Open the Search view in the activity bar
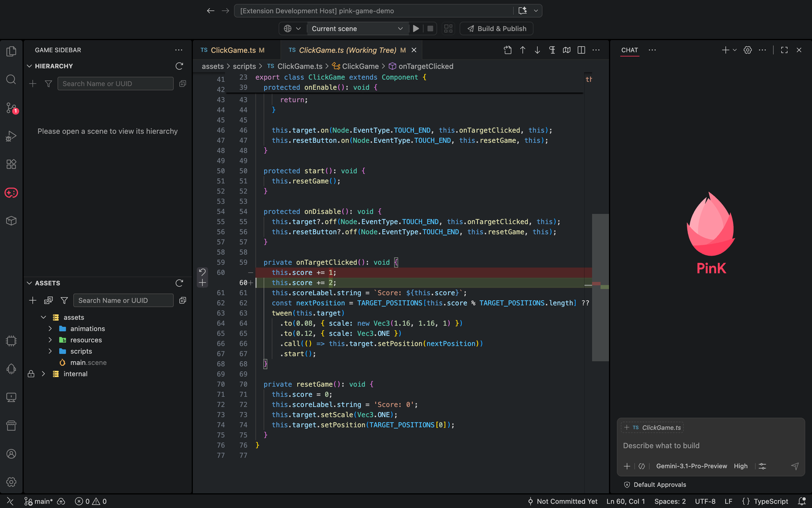 (11, 80)
